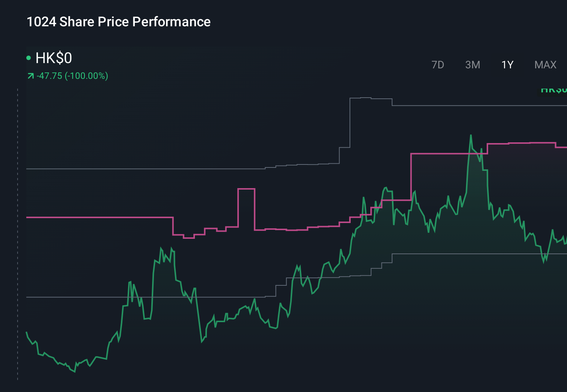Click the upper gray comparison line

click(x=113, y=169)
